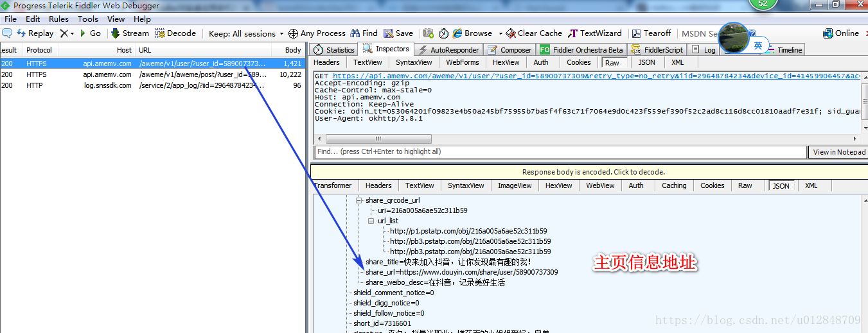Click 'Response body is encoded' decode bar
Viewport: 868px width, 333px height.
pyautogui.click(x=589, y=172)
